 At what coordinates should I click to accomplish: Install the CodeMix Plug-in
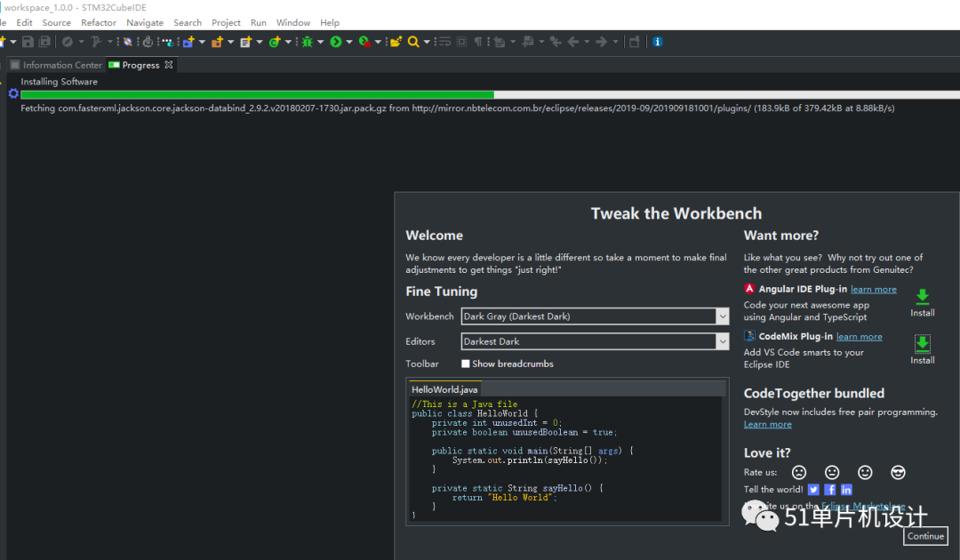coord(922,349)
